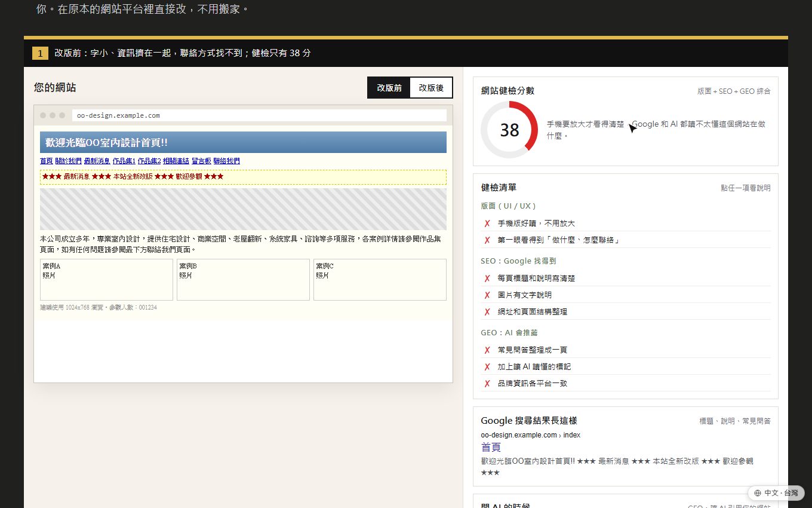Click the Google 搜尋結果長這樣 heading
This screenshot has width=812, height=508.
click(529, 421)
